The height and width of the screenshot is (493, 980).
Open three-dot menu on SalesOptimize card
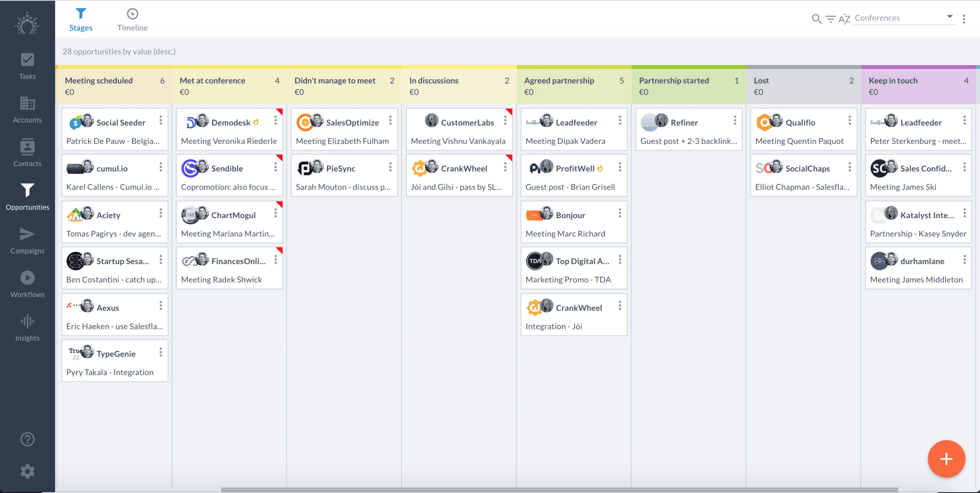(x=390, y=120)
